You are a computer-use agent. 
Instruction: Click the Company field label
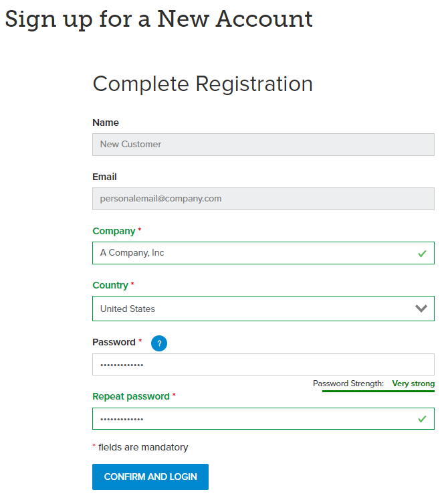point(114,231)
